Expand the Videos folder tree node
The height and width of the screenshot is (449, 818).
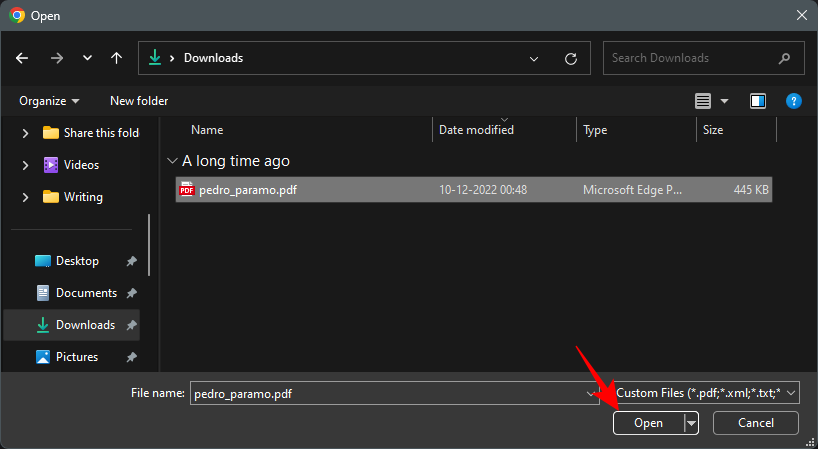(x=26, y=165)
